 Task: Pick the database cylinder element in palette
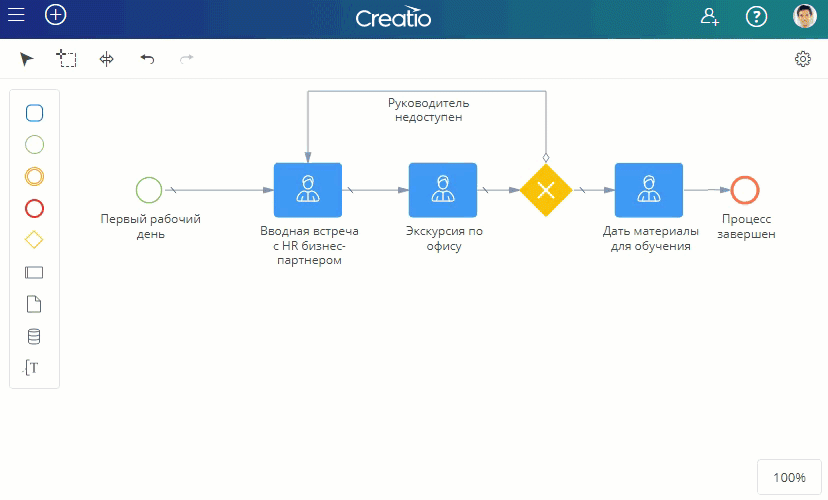pos(34,336)
